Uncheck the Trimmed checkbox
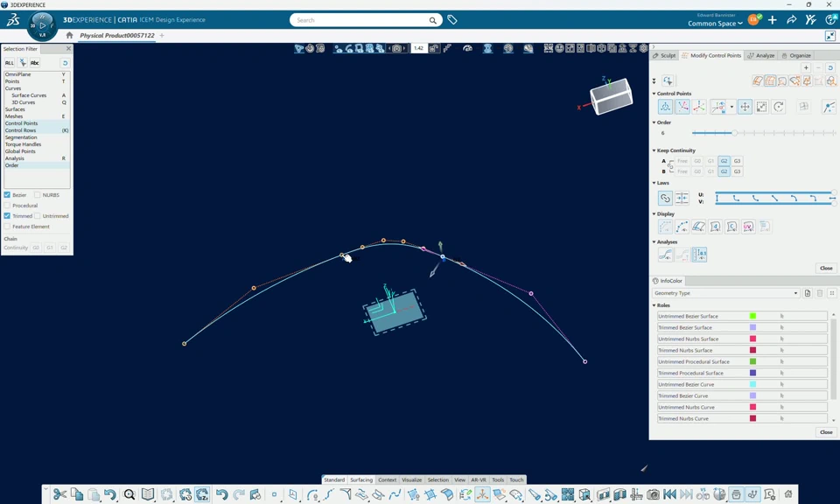The width and height of the screenshot is (840, 504). pos(7,216)
